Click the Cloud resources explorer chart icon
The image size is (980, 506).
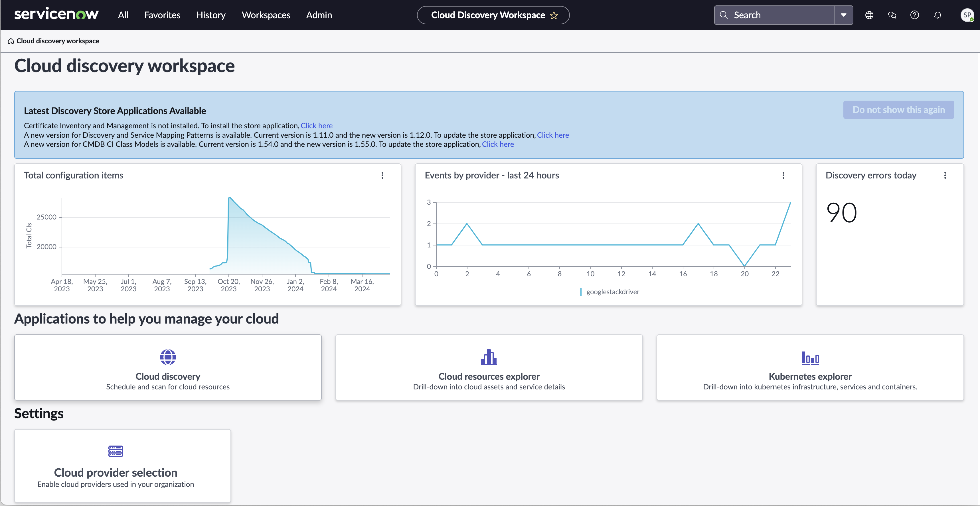click(489, 357)
